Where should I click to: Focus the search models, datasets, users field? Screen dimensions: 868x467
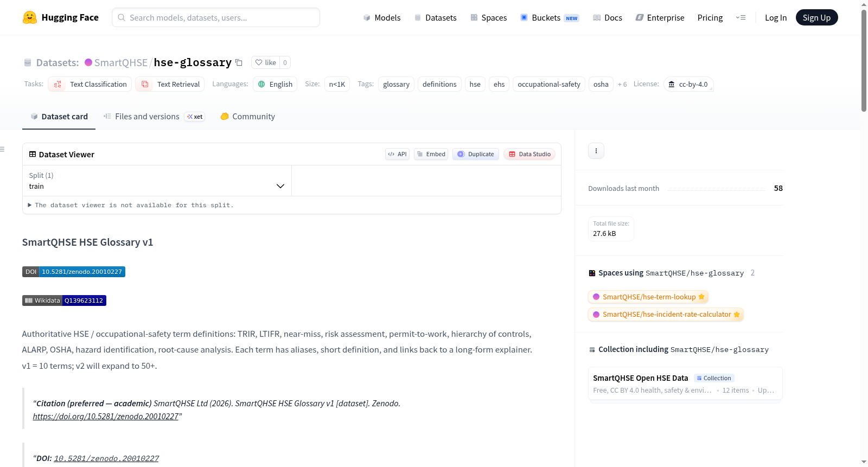216,17
